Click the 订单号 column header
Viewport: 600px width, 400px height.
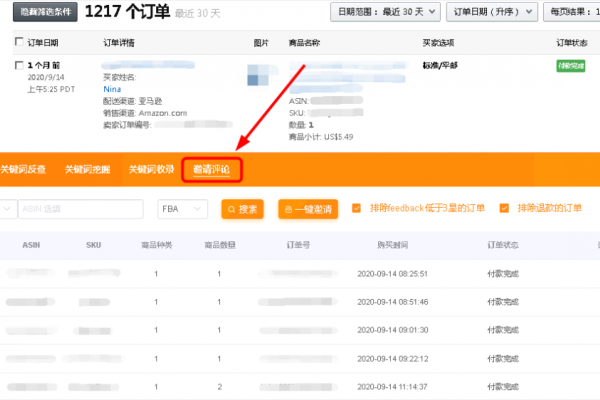[x=298, y=245]
